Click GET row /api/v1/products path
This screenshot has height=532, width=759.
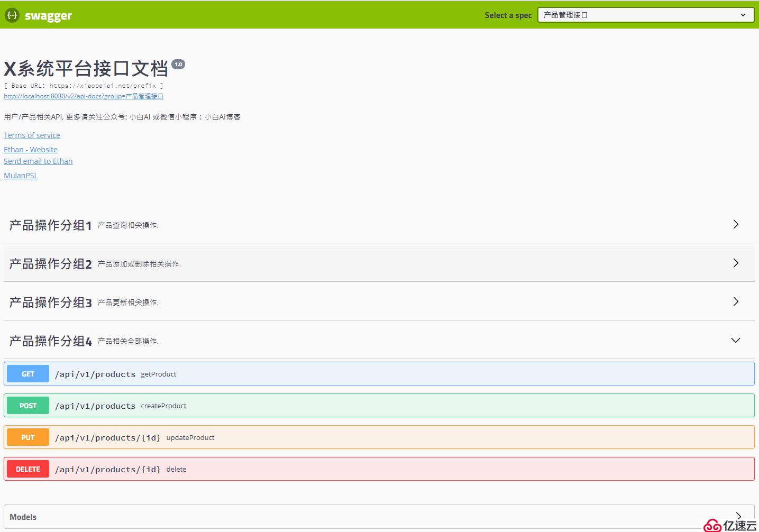pyautogui.click(x=95, y=374)
